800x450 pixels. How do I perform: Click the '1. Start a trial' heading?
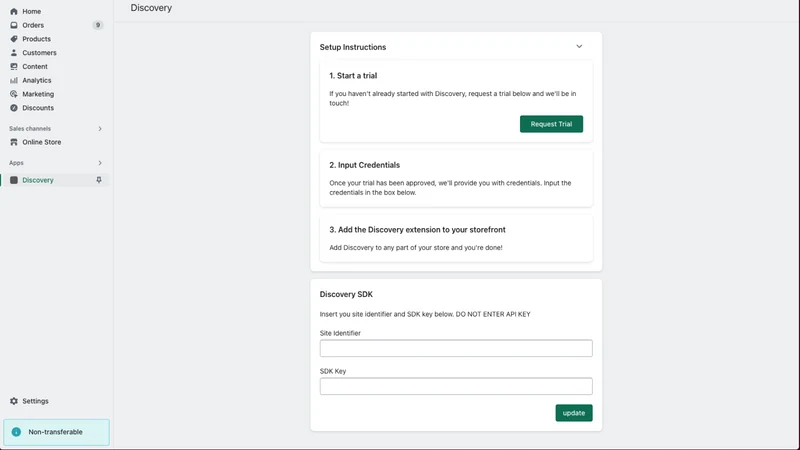pyautogui.click(x=353, y=76)
